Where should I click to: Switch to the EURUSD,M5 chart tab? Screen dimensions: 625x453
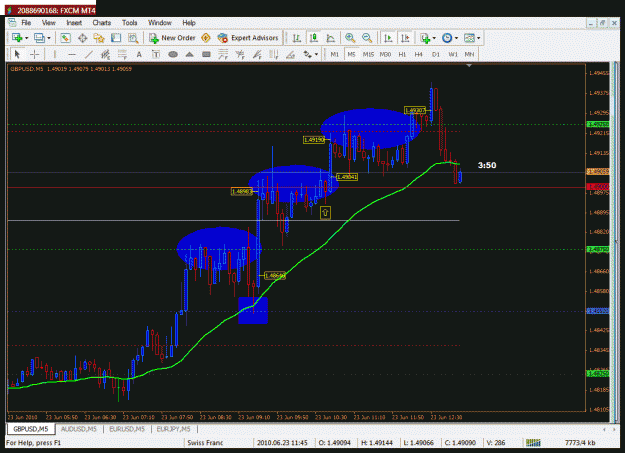click(127, 429)
